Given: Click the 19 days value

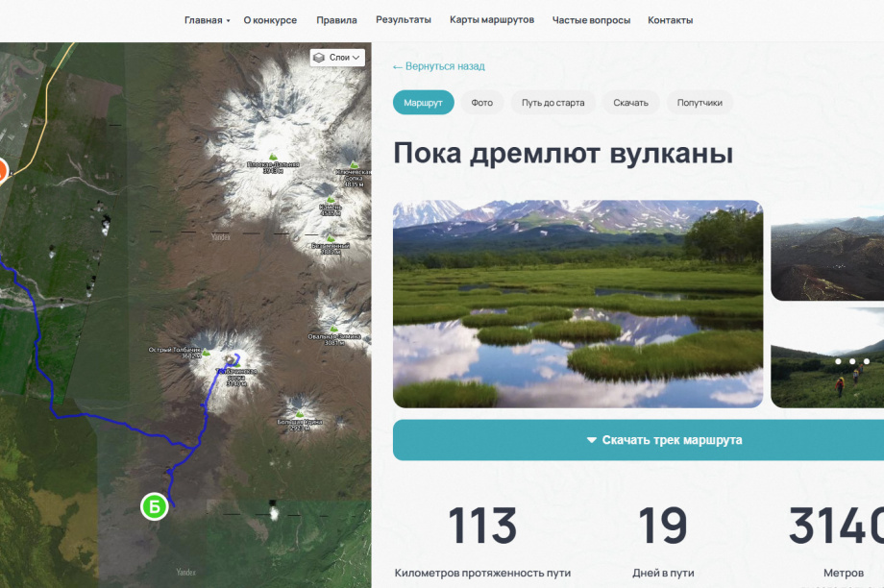Looking at the screenshot, I should [x=663, y=526].
